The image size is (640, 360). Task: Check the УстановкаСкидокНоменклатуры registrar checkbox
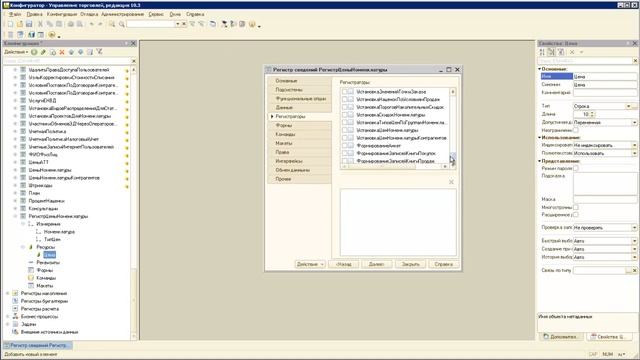click(x=345, y=115)
